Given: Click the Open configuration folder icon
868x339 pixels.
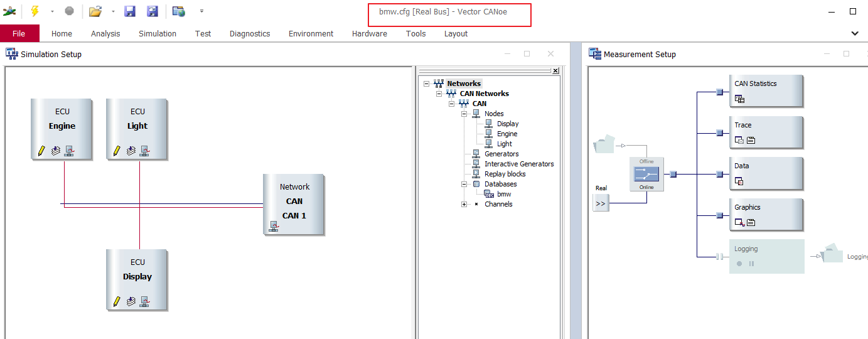Looking at the screenshot, I should click(x=95, y=11).
